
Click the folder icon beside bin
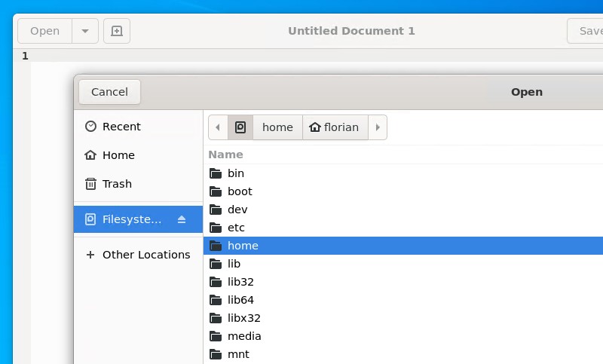click(216, 173)
